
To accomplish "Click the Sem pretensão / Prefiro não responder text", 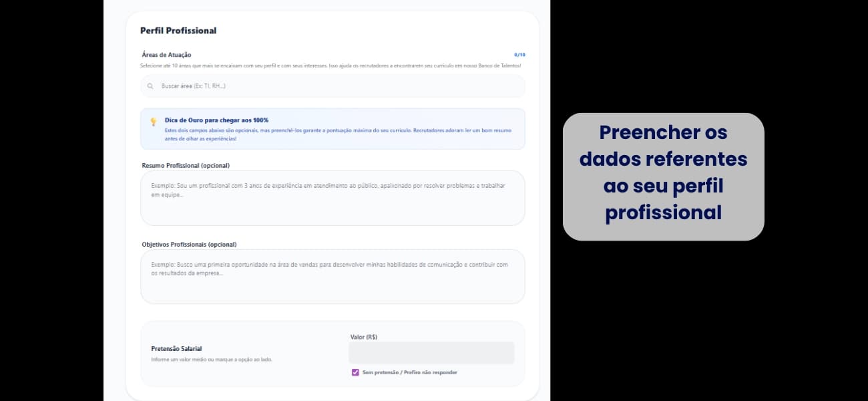I will [410, 372].
